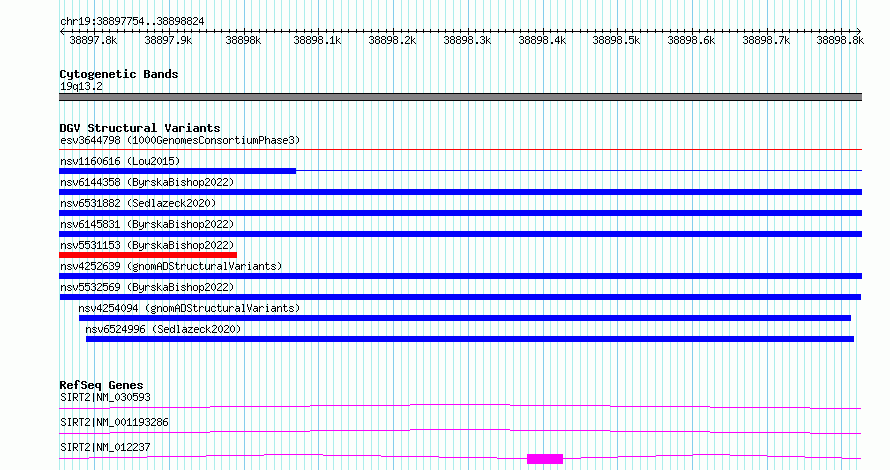
Task: Click the 38898.3k ruler tick label
Action: pos(467,40)
